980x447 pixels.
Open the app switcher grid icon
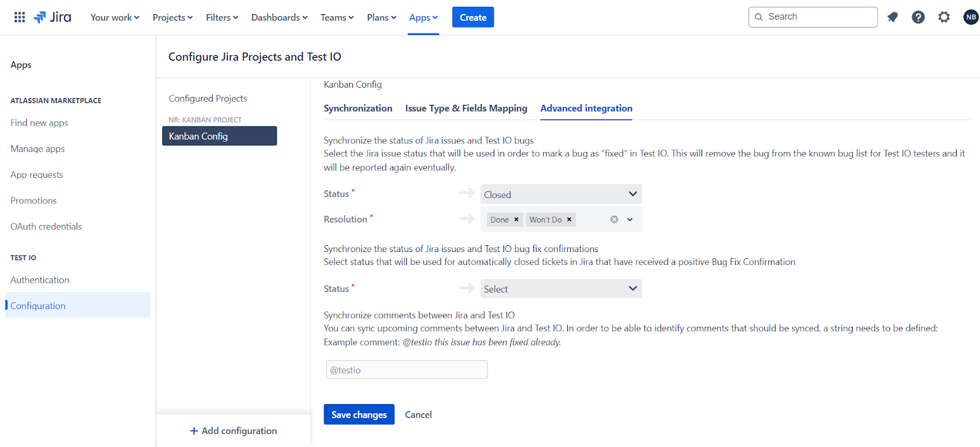pyautogui.click(x=20, y=17)
